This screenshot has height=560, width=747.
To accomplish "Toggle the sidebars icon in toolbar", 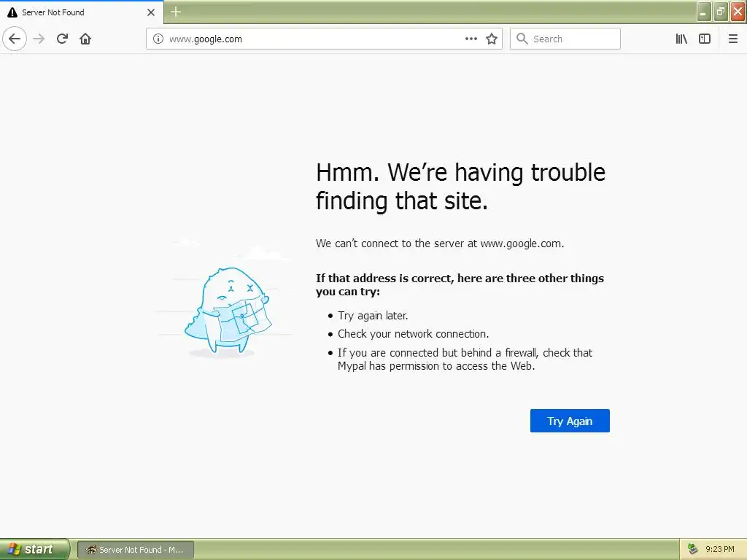I will pyautogui.click(x=705, y=39).
